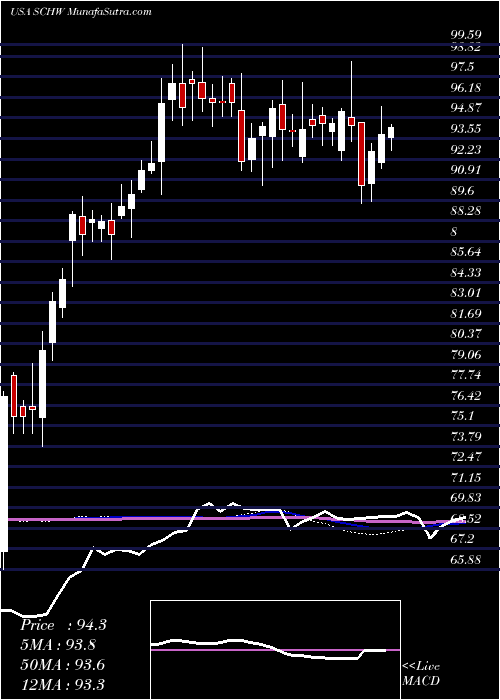
Task: Select the 99.59 price axis label
Action: pyautogui.click(x=466, y=35)
